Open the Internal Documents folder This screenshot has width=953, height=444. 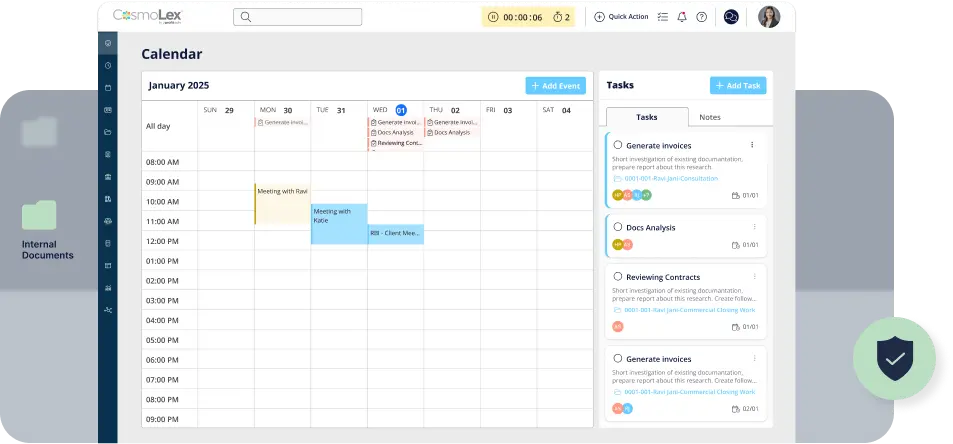pyautogui.click(x=40, y=215)
